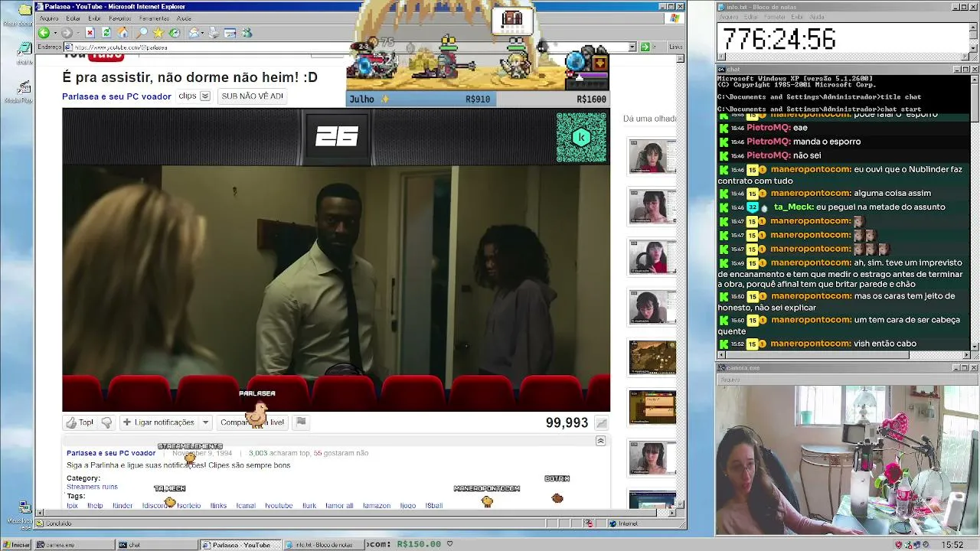Screen dimensions: 980x551
Task: Open the Iniciar start button
Action: 17,545
